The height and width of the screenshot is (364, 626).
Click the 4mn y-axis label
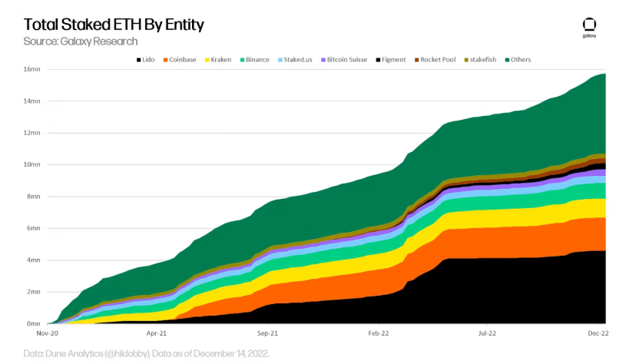34,260
